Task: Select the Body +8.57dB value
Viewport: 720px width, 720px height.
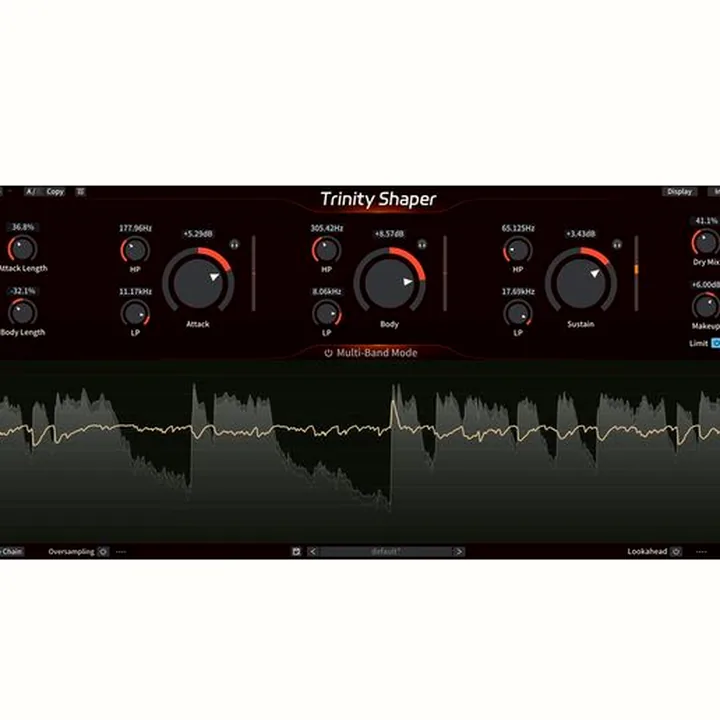Action: tap(389, 234)
